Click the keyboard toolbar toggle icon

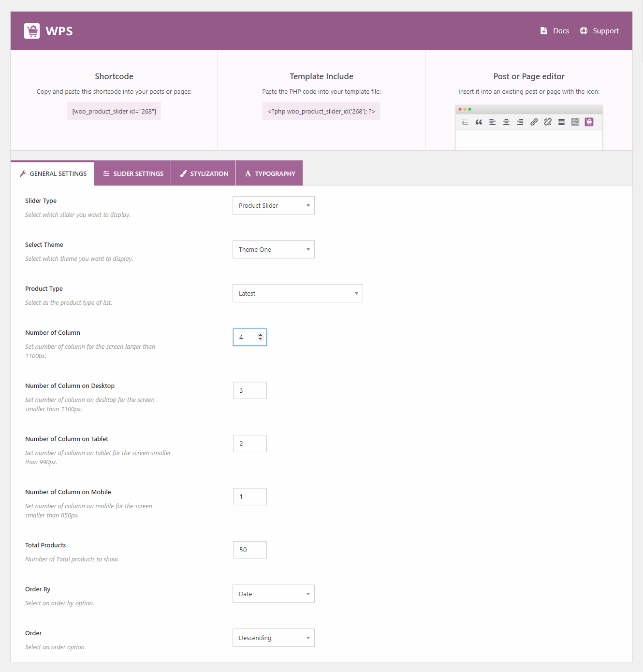[x=575, y=122]
